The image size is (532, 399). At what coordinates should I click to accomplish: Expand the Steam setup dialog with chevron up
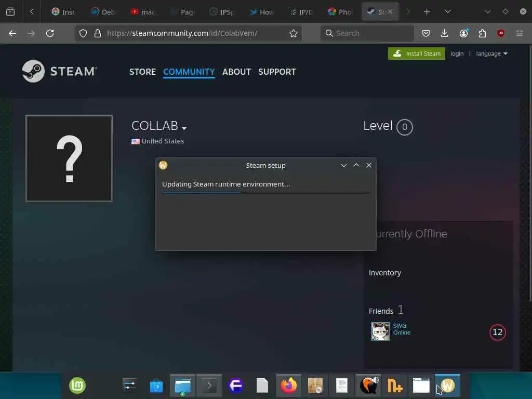356,165
